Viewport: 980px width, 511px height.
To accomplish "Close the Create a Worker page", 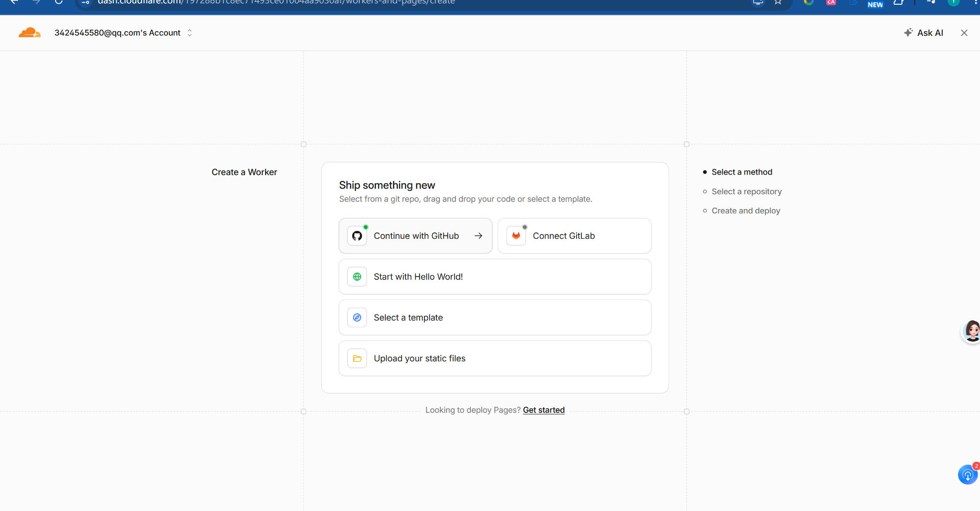I will tap(964, 33).
